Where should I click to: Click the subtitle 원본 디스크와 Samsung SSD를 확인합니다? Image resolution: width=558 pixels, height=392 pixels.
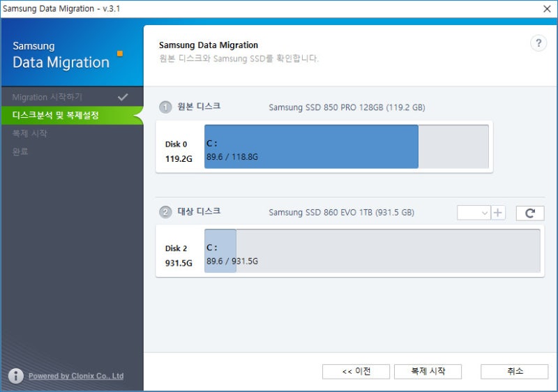point(239,59)
